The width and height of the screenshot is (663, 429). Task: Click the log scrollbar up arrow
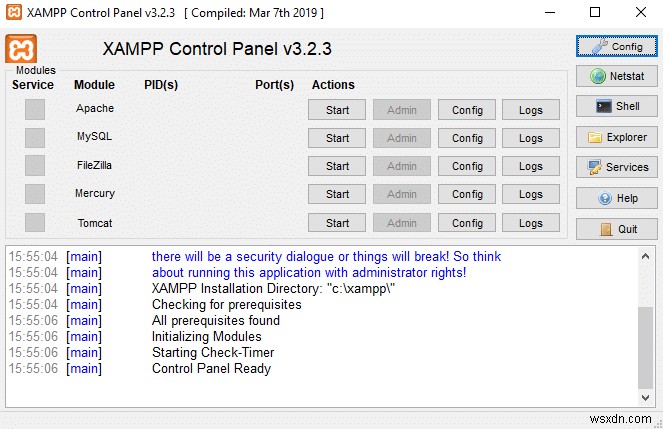click(x=645, y=256)
